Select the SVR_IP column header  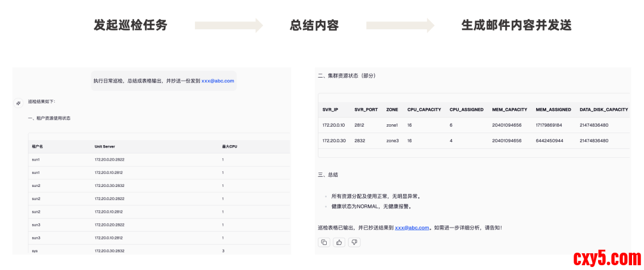331,110
